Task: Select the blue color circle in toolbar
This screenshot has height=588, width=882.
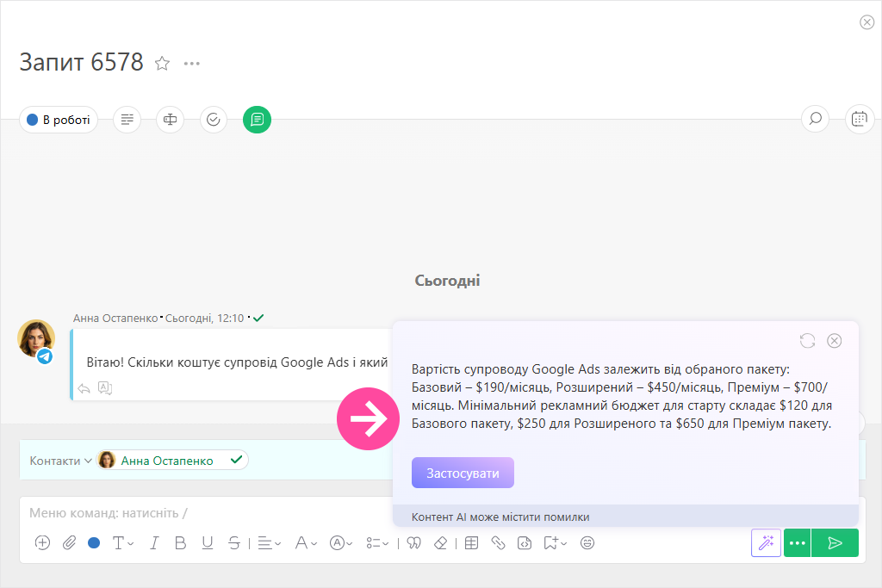Action: 94,543
